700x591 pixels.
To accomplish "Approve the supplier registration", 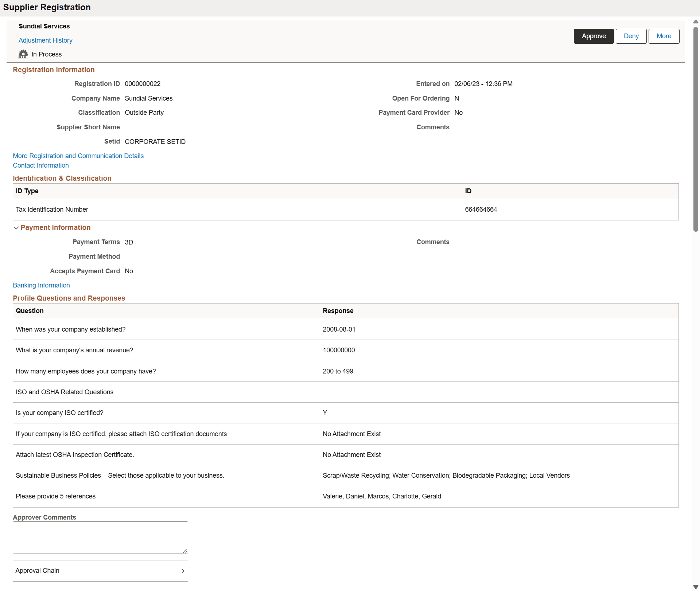I will (x=594, y=36).
